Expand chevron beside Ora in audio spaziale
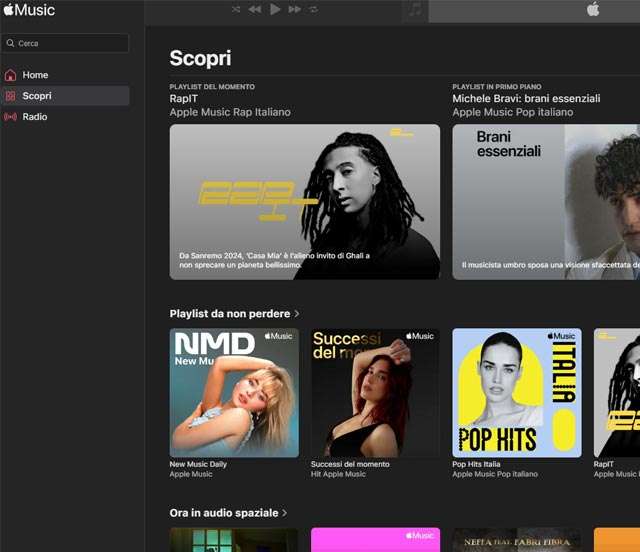The width and height of the screenshot is (640, 552). coord(284,513)
